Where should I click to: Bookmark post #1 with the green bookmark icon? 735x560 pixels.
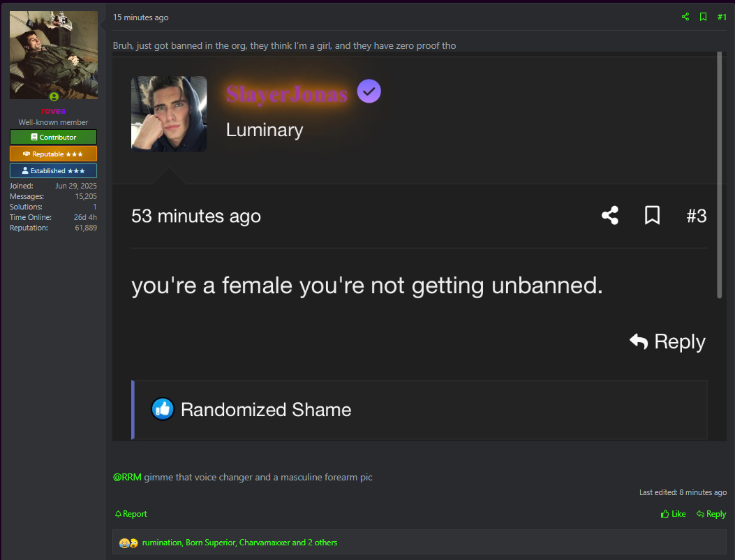point(704,17)
